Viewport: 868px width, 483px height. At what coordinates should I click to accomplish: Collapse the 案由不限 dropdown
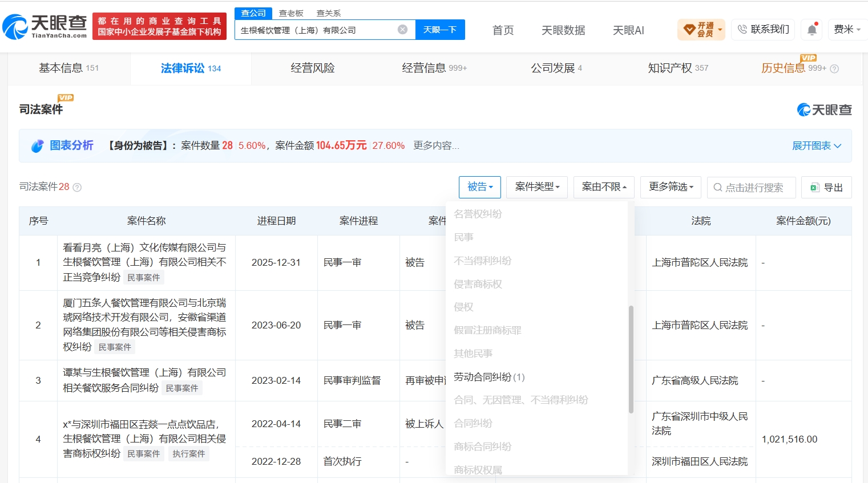tap(604, 187)
